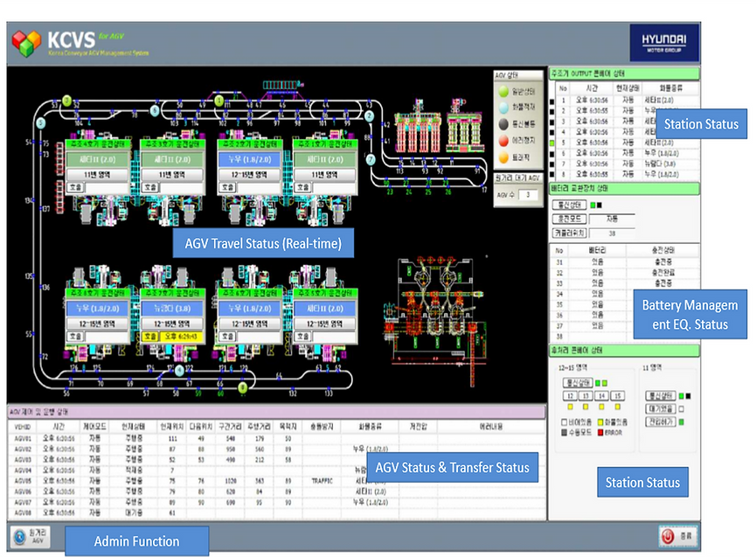This screenshot has height=557, width=756.
Task: Select the AGV08 row in the AGV table
Action: tap(277, 512)
